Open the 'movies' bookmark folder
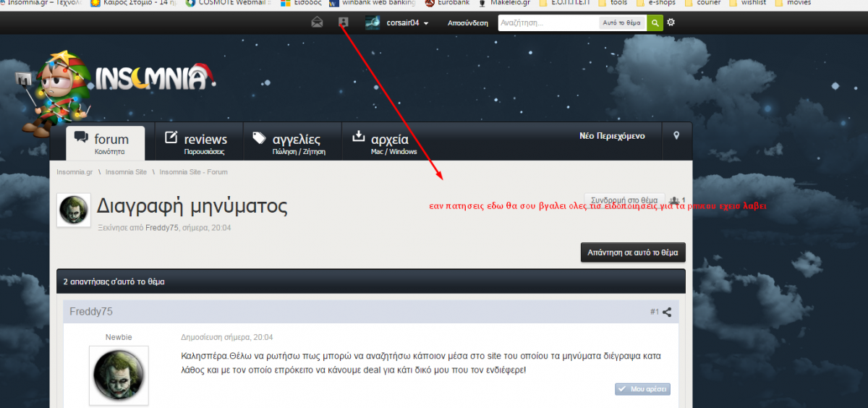This screenshot has width=868, height=408. point(793,3)
